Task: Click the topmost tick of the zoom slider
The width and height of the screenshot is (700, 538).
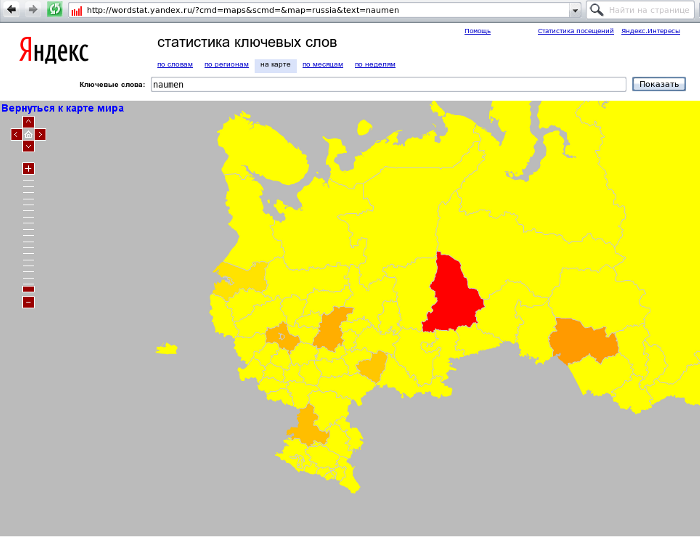Action: click(x=28, y=180)
